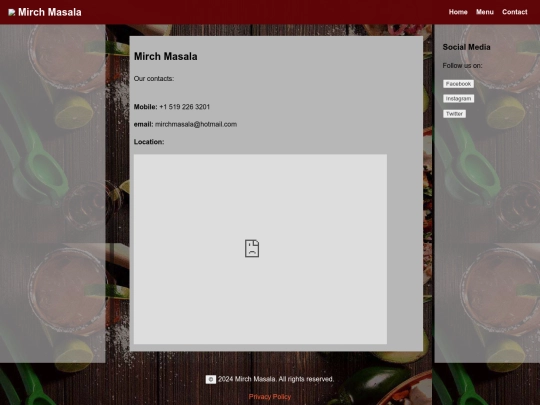Click the broken map placeholder icon
This screenshot has height=405, width=540.
[x=252, y=248]
